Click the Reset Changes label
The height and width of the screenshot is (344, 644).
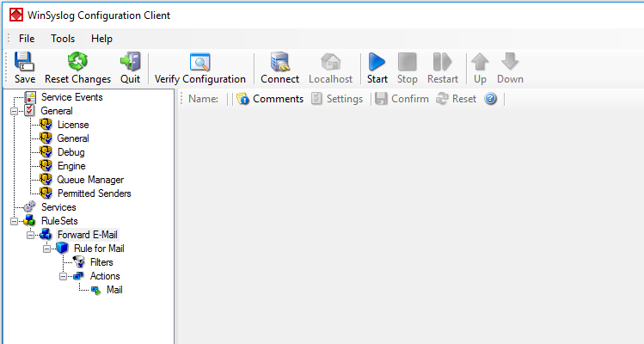coord(77,79)
